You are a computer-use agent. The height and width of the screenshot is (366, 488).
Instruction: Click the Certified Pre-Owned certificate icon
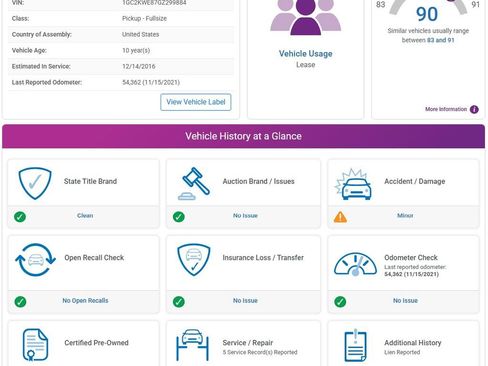click(x=35, y=345)
